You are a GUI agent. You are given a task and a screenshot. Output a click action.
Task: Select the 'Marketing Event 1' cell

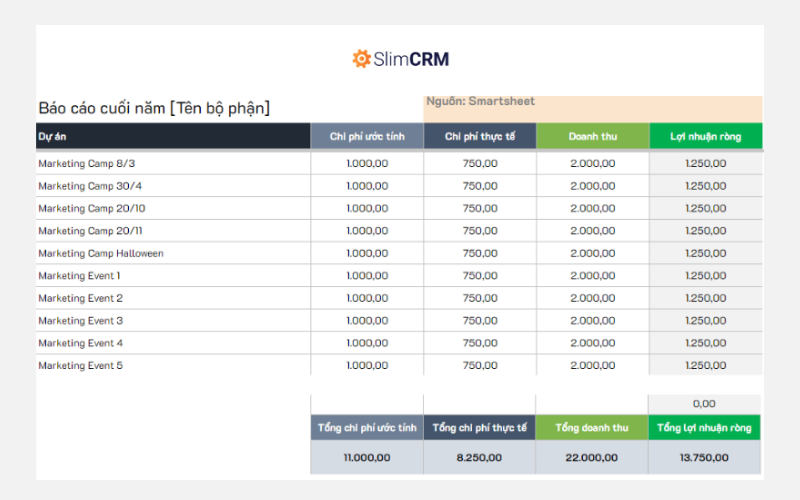tap(79, 275)
